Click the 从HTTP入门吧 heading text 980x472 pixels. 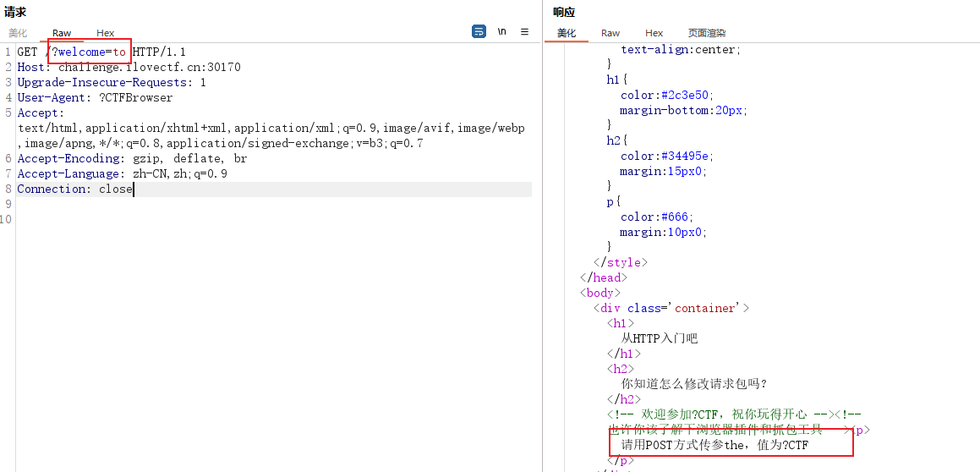659,339
